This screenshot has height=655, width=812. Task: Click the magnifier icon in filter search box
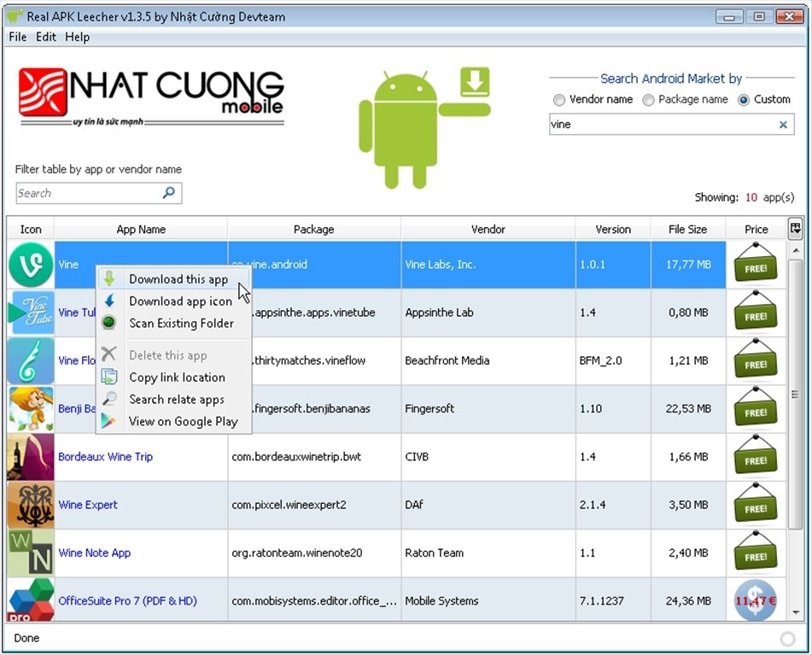tap(169, 193)
